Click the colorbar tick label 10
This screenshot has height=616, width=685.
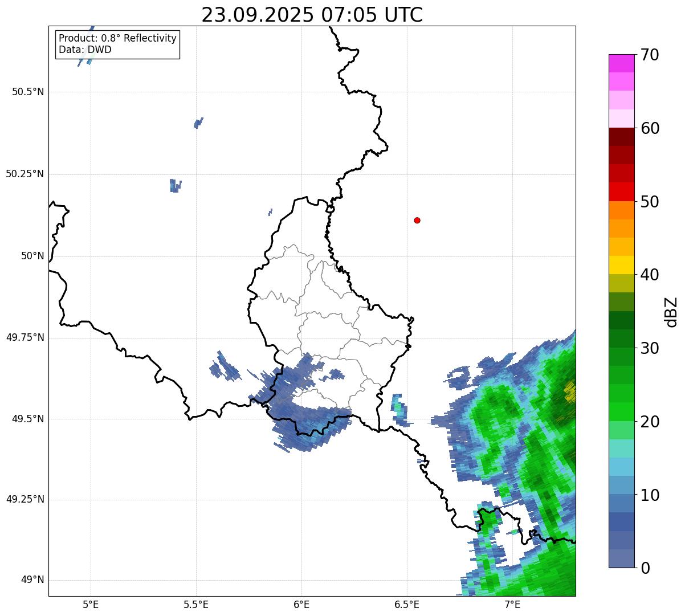coord(650,495)
